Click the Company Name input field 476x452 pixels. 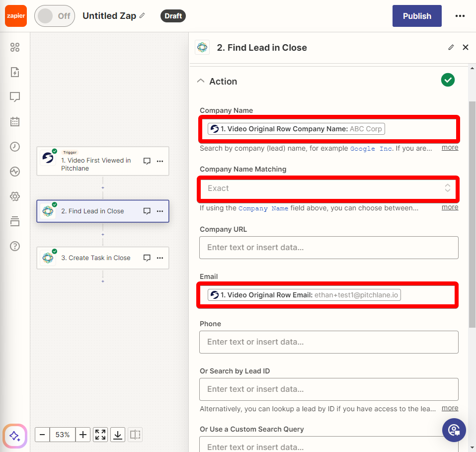click(329, 129)
